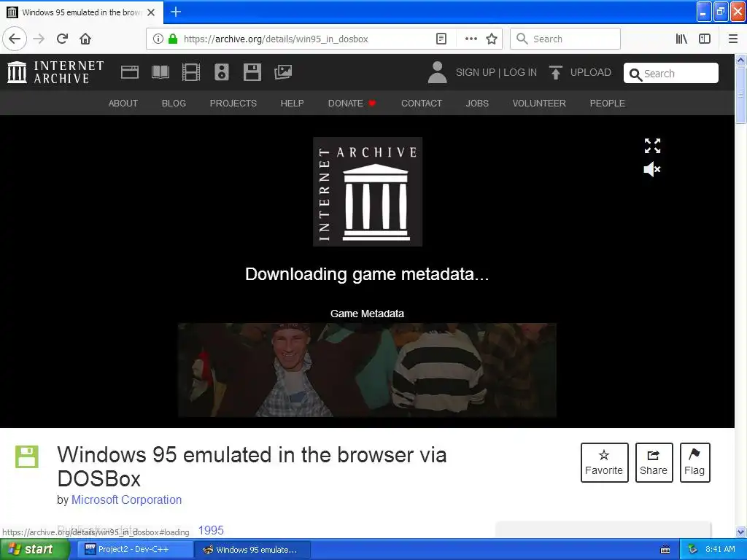Click the green software floppy item icon
The image size is (747, 560).
(27, 456)
